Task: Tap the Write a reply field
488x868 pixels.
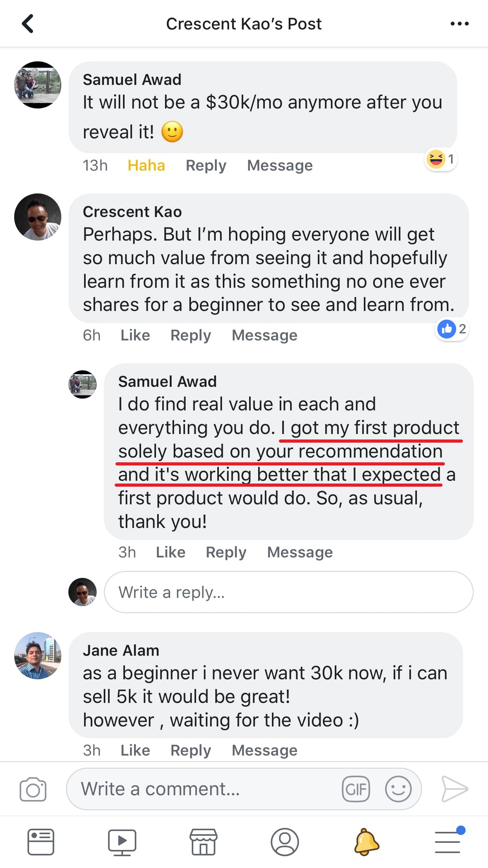Action: (288, 592)
